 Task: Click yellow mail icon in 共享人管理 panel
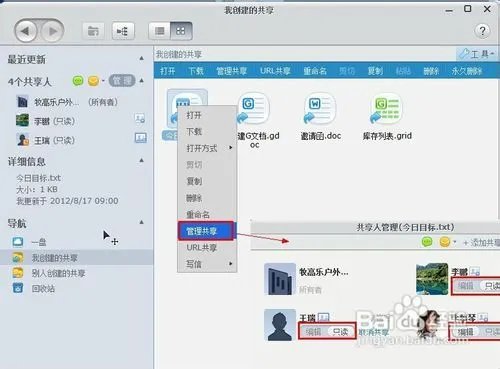click(445, 242)
